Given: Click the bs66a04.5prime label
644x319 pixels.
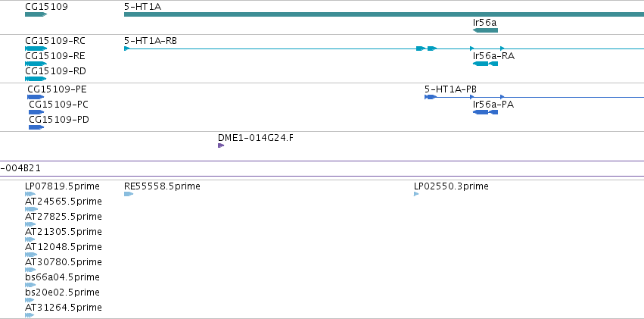Looking at the screenshot, I should click(x=62, y=277).
